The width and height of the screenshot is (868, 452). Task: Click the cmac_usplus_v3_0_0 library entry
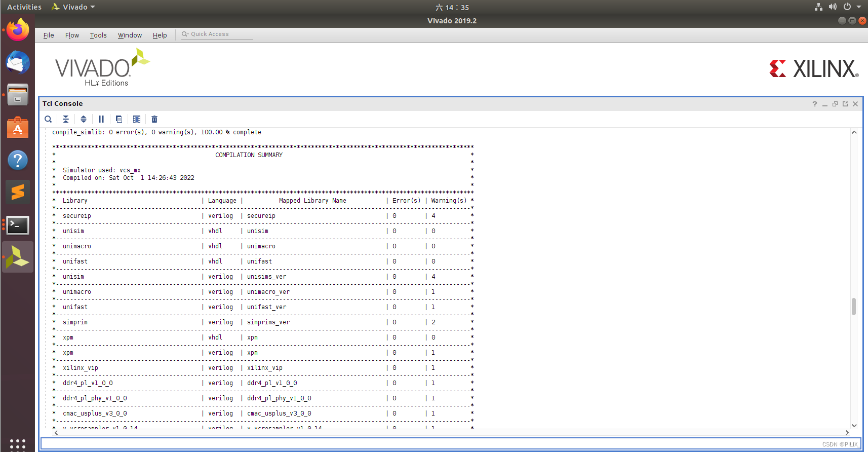point(95,413)
